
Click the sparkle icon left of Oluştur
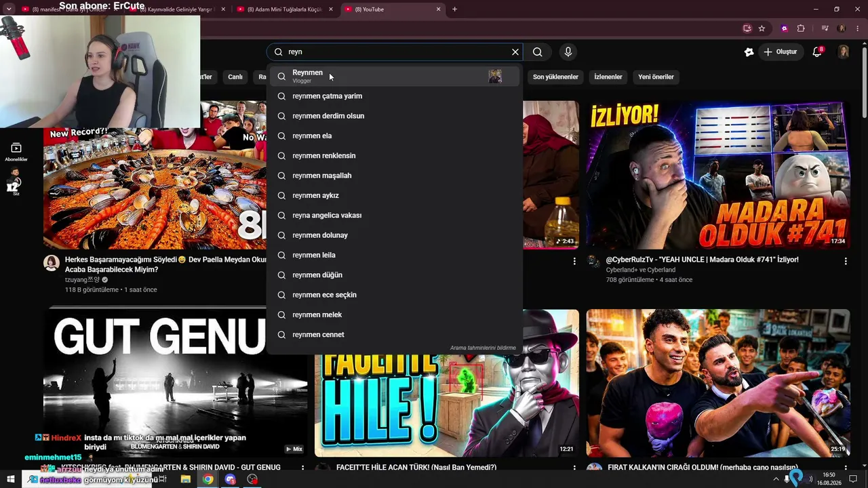[x=749, y=52]
